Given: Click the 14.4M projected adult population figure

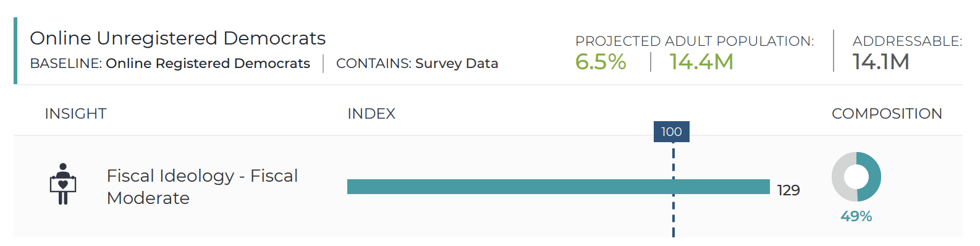Looking at the screenshot, I should coord(701,62).
